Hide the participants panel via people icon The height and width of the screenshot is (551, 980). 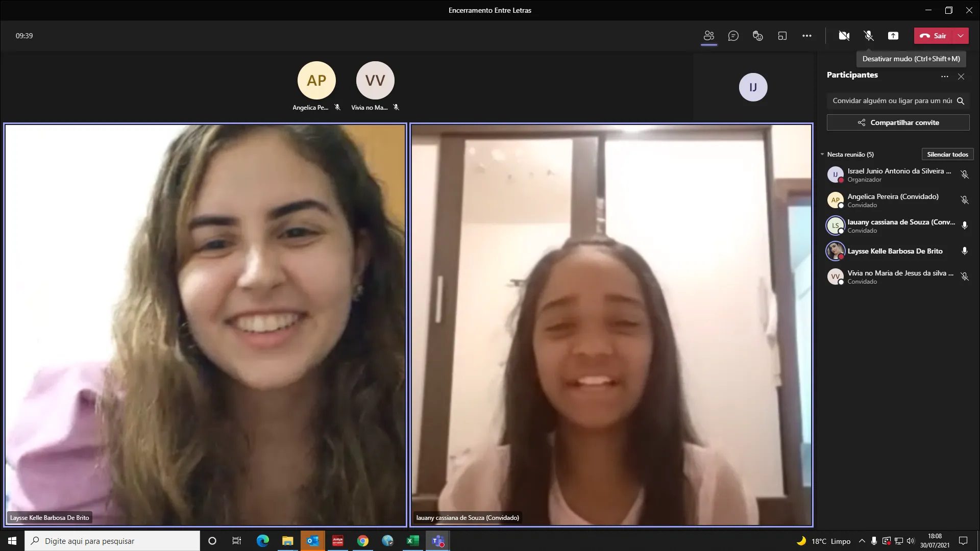coord(708,36)
